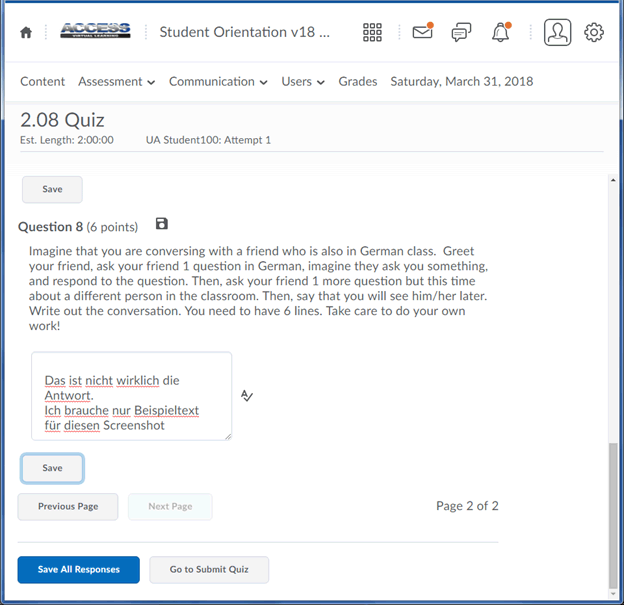Expand the Communication dropdown menu
Viewport: 624px width, 605px height.
click(217, 82)
